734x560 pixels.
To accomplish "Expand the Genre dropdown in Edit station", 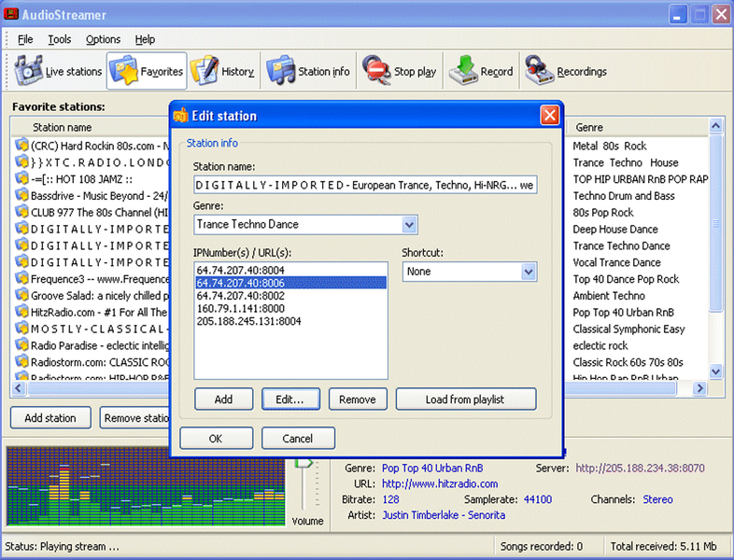I will (x=409, y=225).
